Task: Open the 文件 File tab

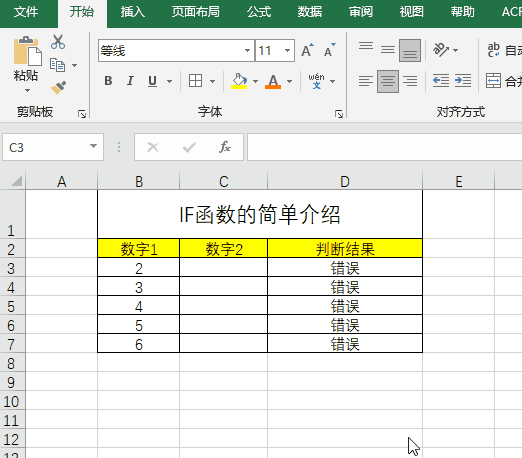Action: (26, 12)
